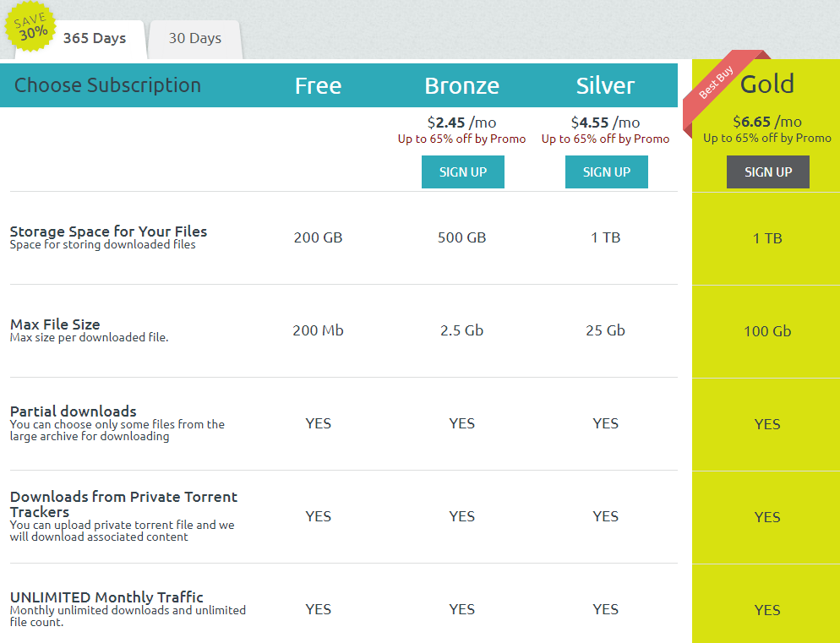Click Bronze 'Up to 65% off by Promo'
The width and height of the screenshot is (840, 643).
click(461, 139)
